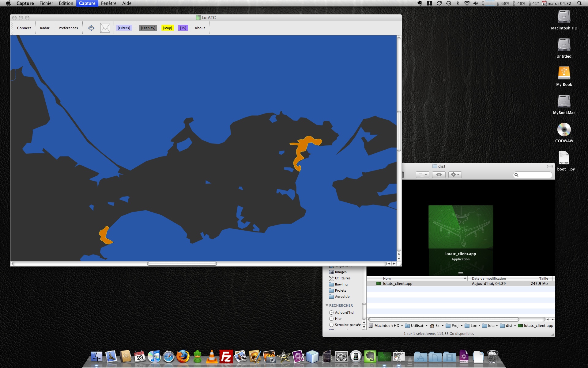Toggle the [Display] panel
The height and width of the screenshot is (368, 588).
(x=148, y=28)
